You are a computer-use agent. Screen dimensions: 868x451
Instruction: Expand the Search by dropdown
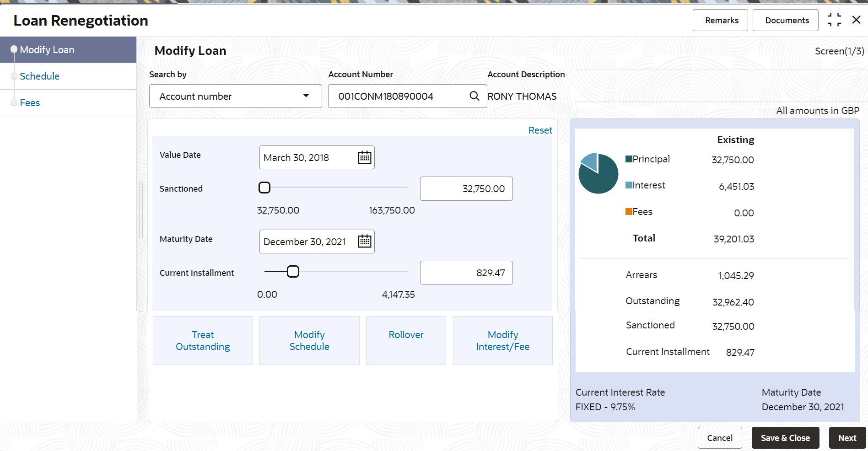click(x=235, y=96)
